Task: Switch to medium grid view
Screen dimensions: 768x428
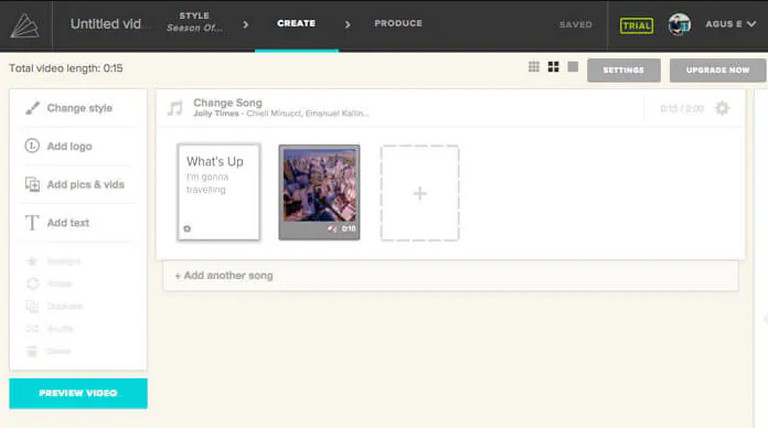Action: (x=553, y=67)
